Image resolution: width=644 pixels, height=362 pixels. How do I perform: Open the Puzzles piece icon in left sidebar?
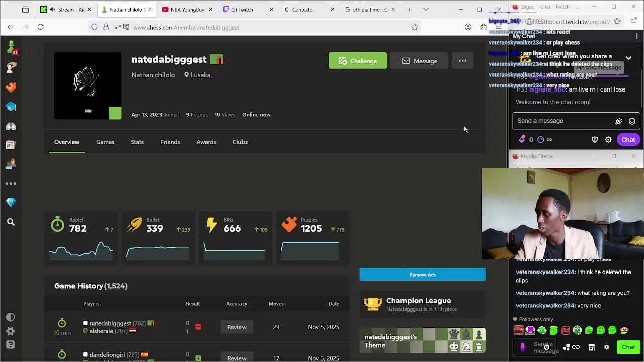click(x=11, y=87)
